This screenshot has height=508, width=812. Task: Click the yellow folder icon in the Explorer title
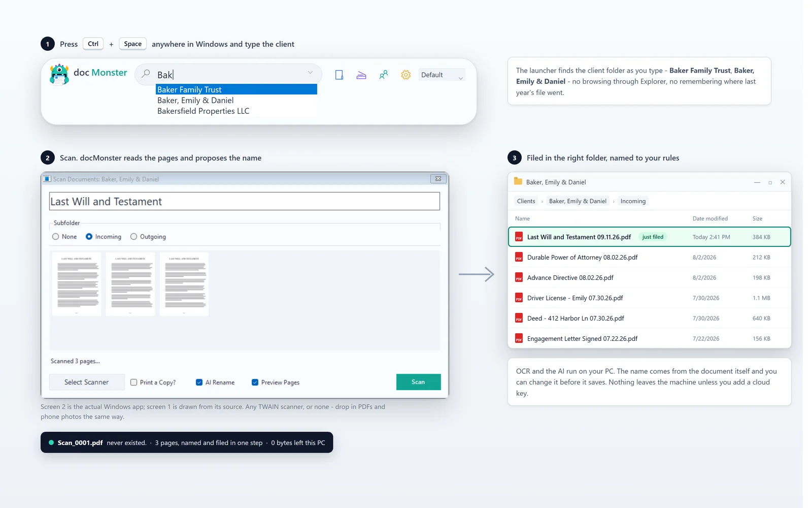pos(518,181)
